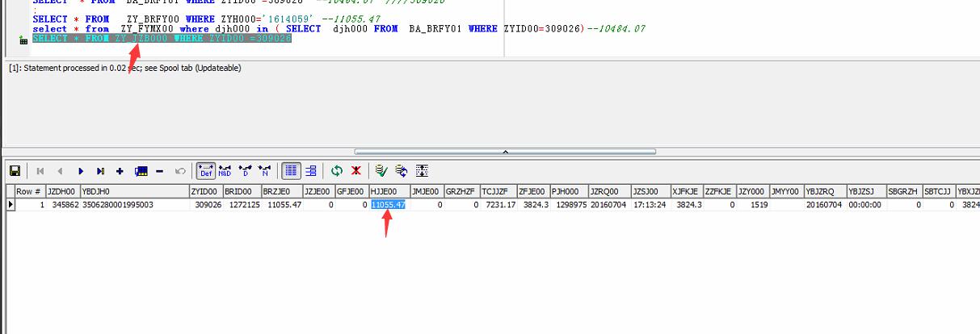Click the HJJE00 column header

(389, 192)
